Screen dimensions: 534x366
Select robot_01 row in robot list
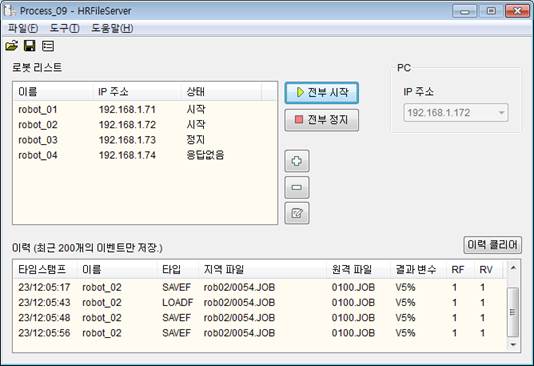coord(145,110)
